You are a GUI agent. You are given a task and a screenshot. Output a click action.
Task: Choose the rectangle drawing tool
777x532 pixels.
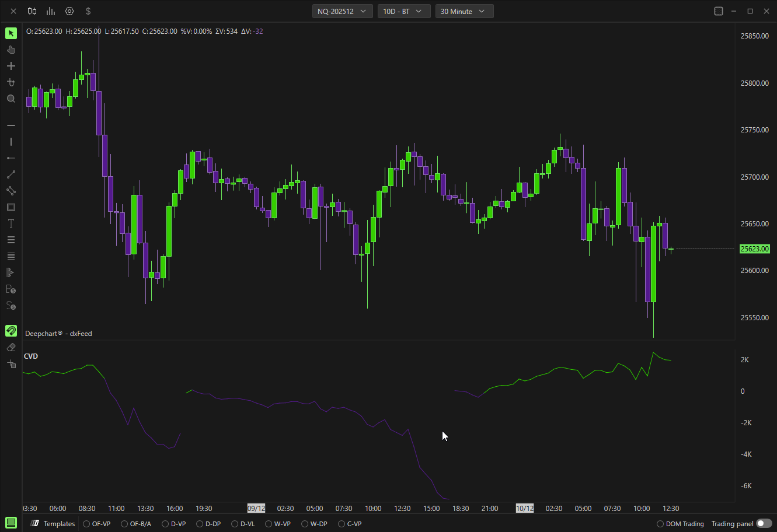[11, 207]
